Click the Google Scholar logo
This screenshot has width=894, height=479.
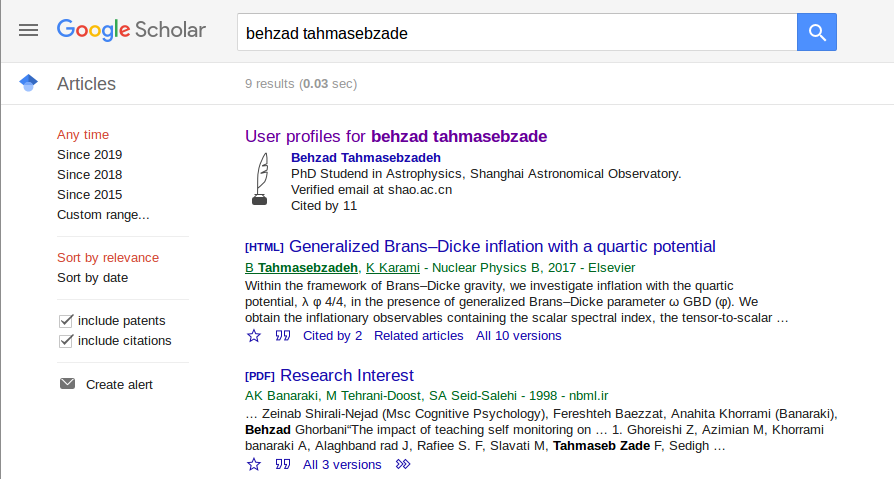click(131, 30)
